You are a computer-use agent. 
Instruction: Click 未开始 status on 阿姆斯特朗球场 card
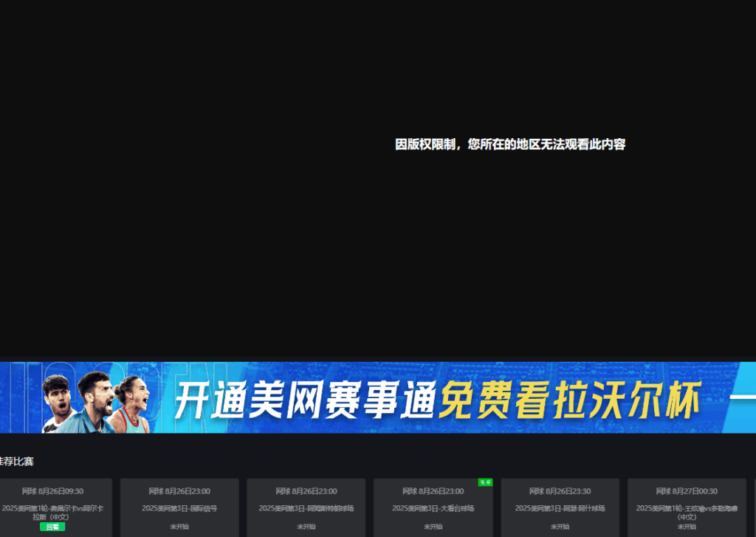306,527
